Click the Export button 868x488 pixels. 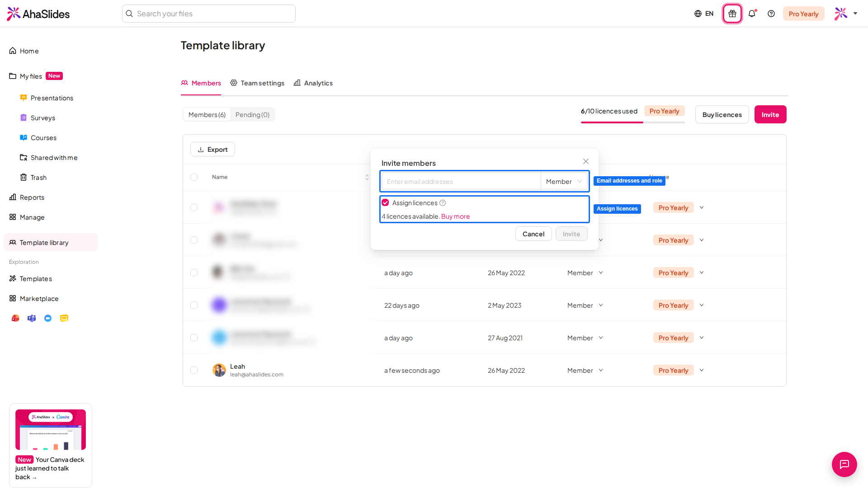[x=212, y=150]
